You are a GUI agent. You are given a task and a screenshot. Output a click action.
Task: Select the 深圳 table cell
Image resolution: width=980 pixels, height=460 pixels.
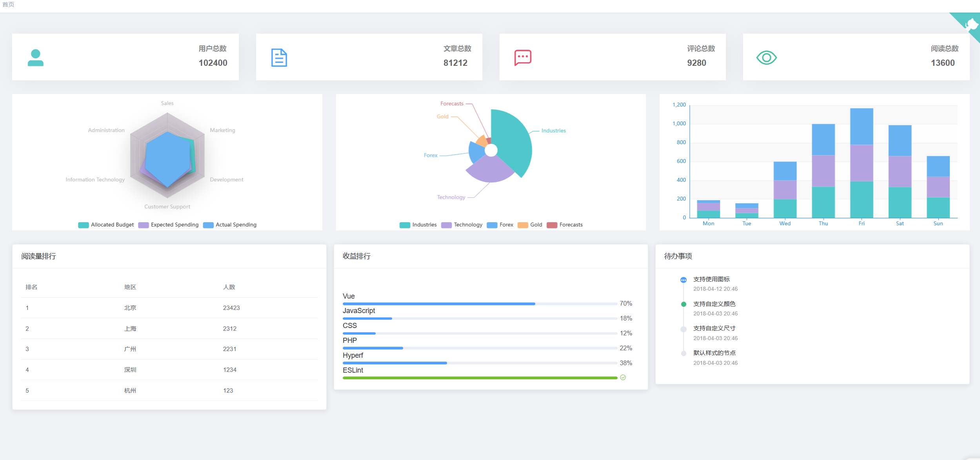pyautogui.click(x=130, y=370)
